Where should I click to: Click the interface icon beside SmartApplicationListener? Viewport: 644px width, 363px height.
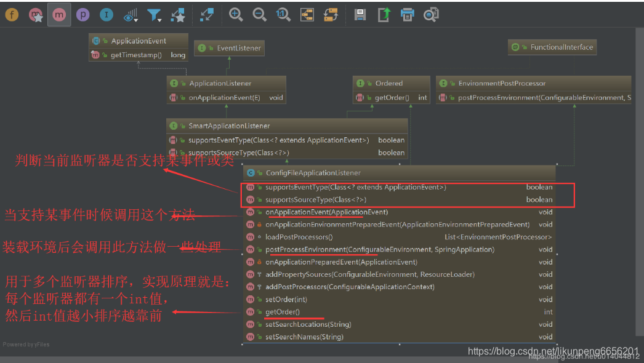pyautogui.click(x=174, y=126)
